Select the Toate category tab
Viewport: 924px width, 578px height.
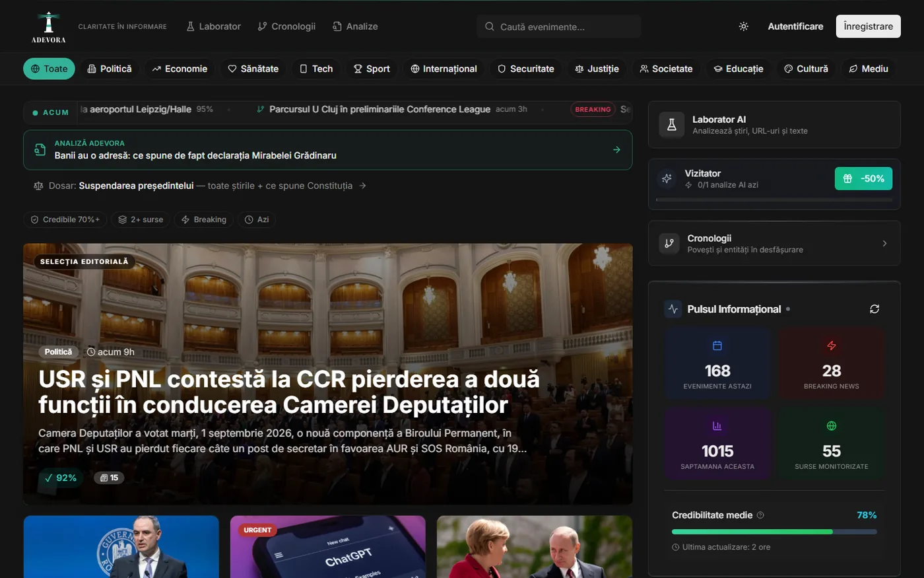49,69
